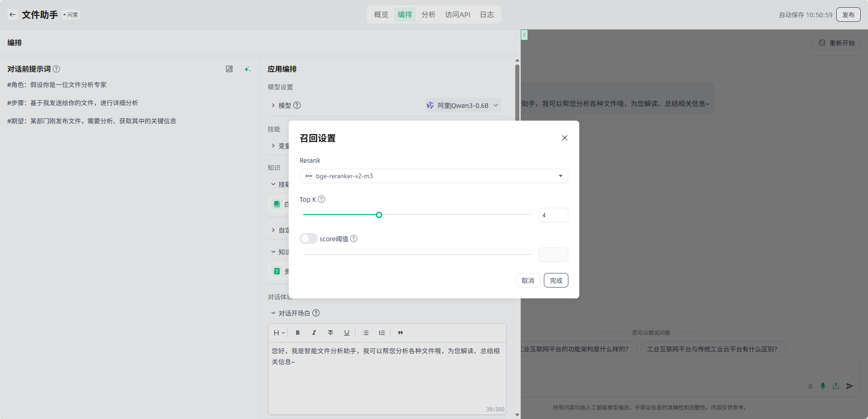Image resolution: width=868 pixels, height=419 pixels.
Task: Click the Top K slider handle
Action: point(379,215)
